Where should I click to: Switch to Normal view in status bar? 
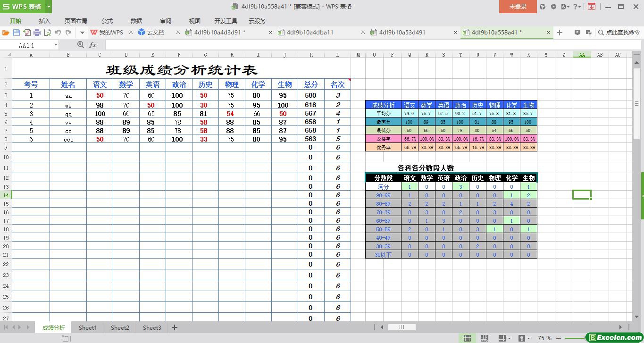click(467, 338)
